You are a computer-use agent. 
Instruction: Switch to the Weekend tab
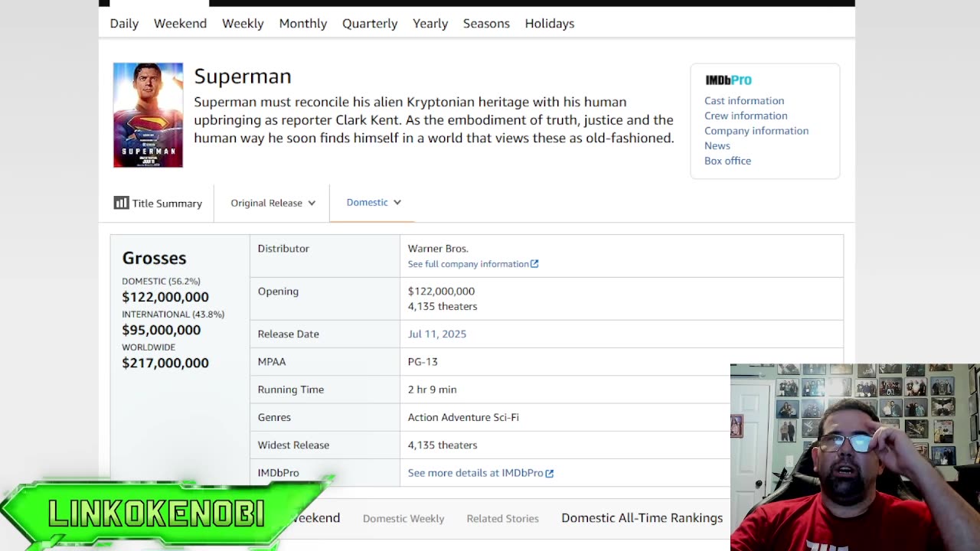[180, 23]
